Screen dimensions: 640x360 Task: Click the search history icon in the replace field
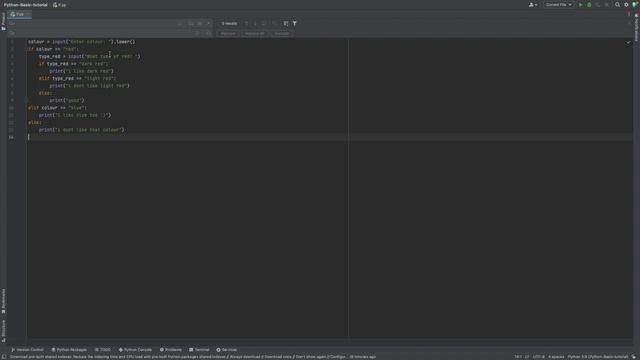[11, 33]
